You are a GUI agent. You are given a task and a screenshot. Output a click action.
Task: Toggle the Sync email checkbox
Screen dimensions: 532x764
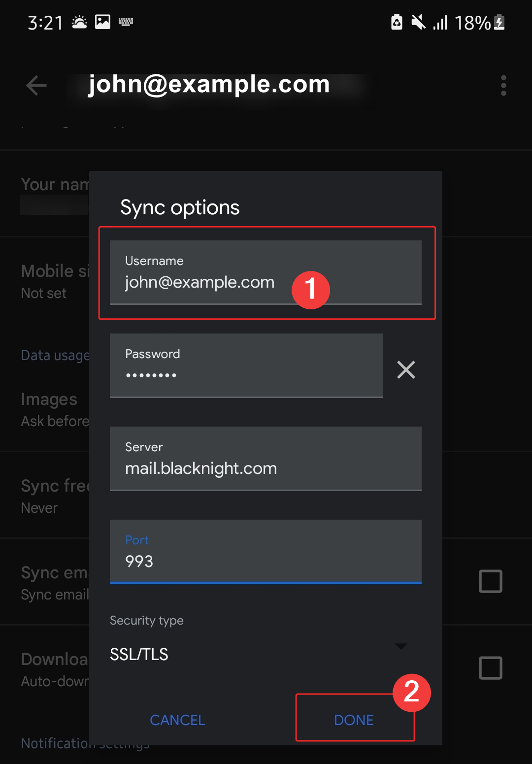coord(491,582)
